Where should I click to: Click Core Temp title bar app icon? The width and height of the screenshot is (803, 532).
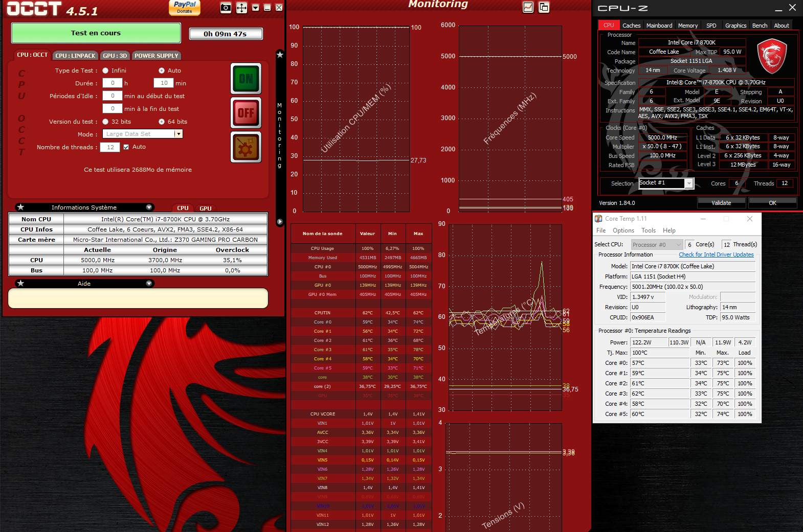[x=598, y=219]
